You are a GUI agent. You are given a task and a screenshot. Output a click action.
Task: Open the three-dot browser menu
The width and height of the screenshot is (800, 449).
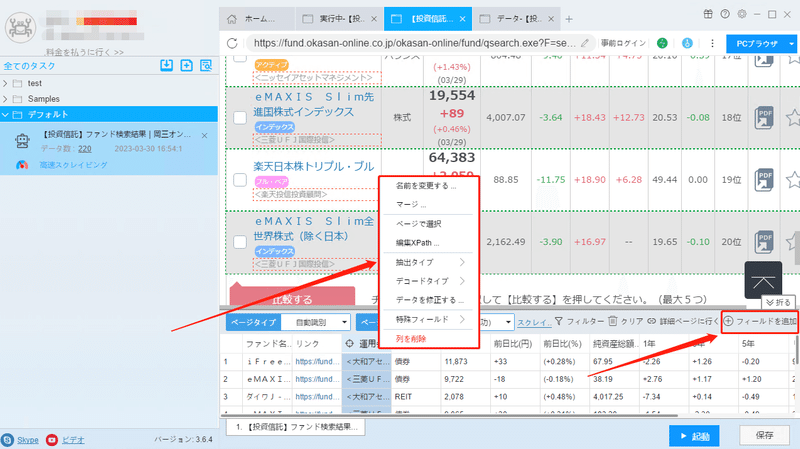pyautogui.click(x=712, y=43)
